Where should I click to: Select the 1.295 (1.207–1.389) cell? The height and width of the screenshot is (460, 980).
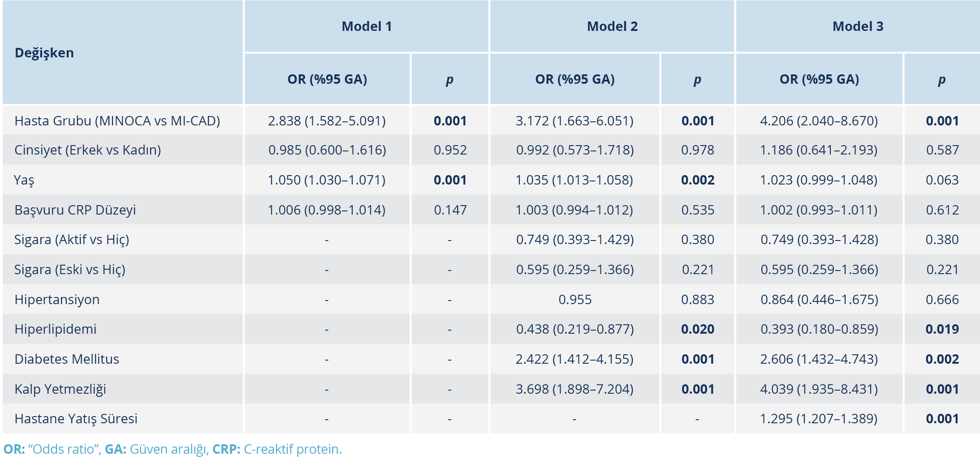click(819, 419)
